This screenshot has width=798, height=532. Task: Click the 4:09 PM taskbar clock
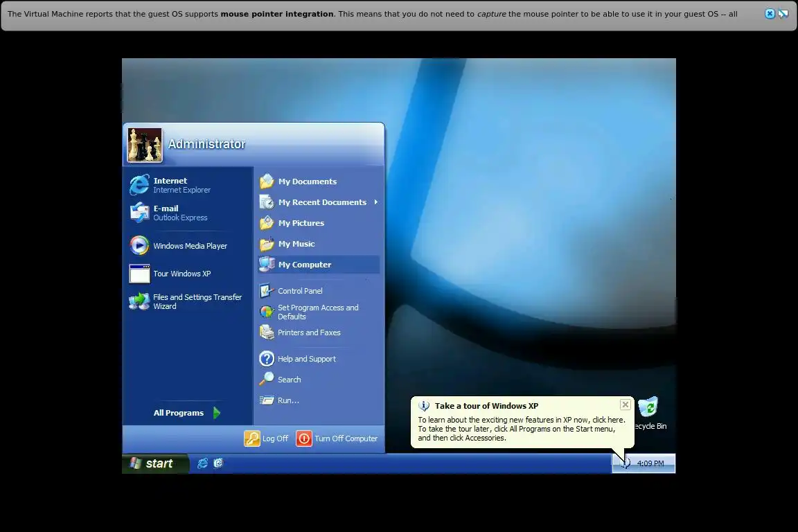(x=650, y=463)
